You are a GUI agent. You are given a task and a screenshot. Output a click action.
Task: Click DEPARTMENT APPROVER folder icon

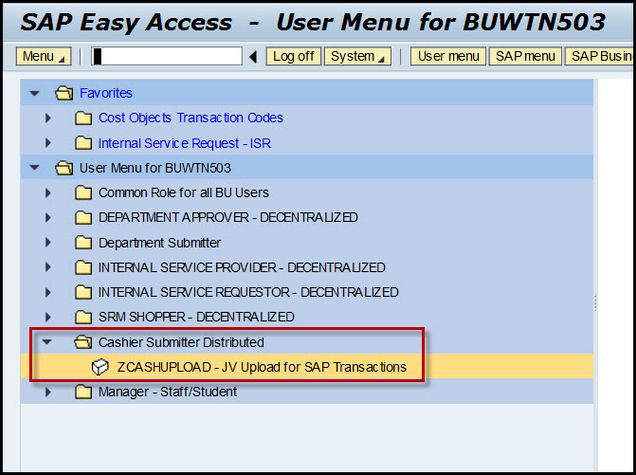[84, 218]
